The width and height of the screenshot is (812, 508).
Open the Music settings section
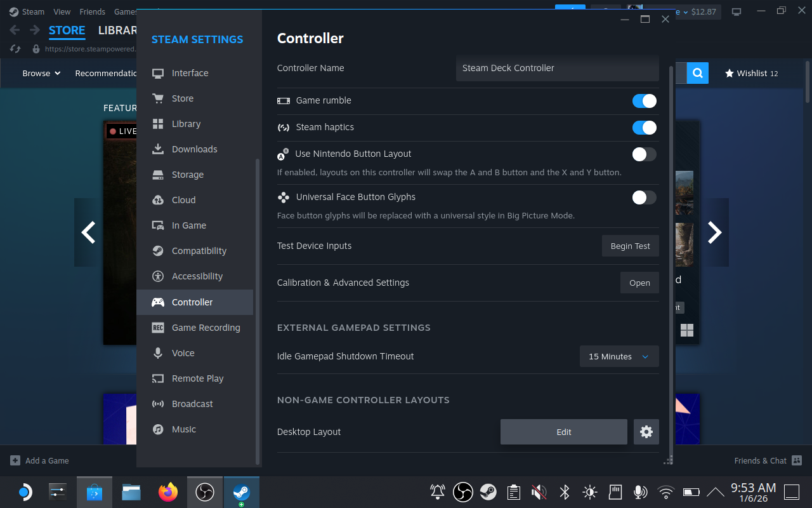(183, 429)
